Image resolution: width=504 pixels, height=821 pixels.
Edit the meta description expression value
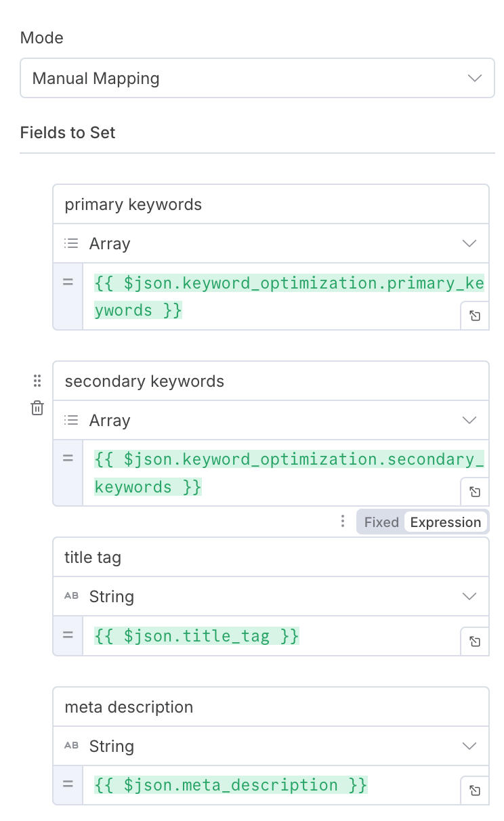tap(231, 785)
